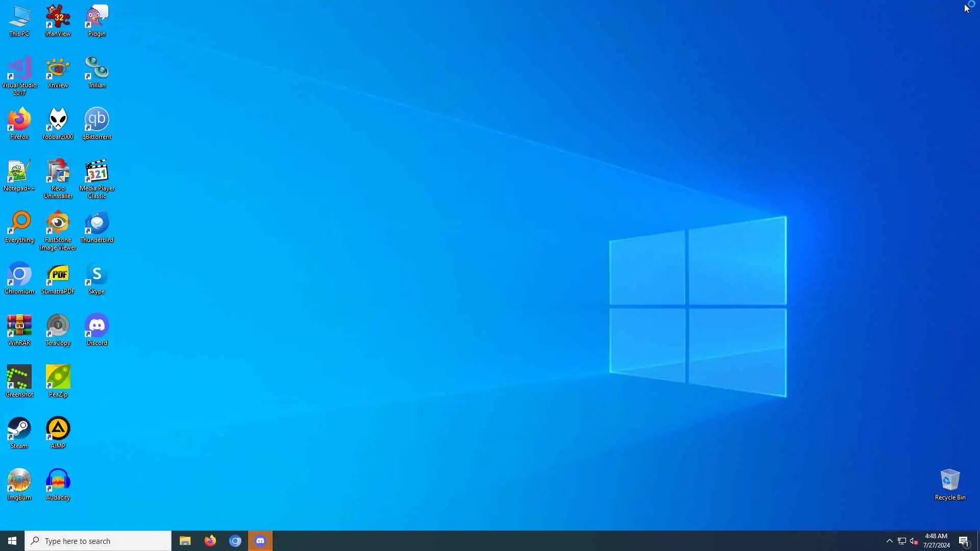
Task: Open the clock and date flyout
Action: pos(936,541)
